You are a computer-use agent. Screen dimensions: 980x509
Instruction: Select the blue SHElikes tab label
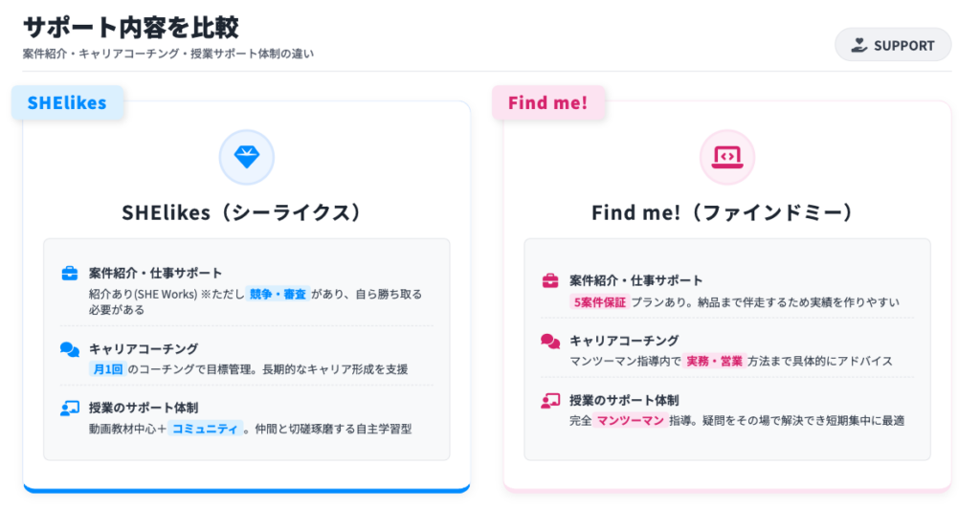[67, 103]
